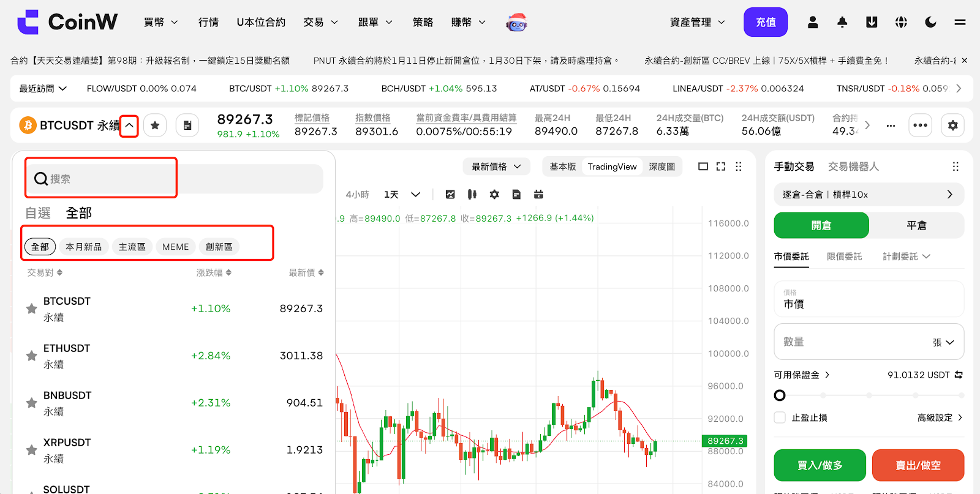Toggle favorite star for ETHUSDT row
This screenshot has width=980, height=494.
(31, 356)
